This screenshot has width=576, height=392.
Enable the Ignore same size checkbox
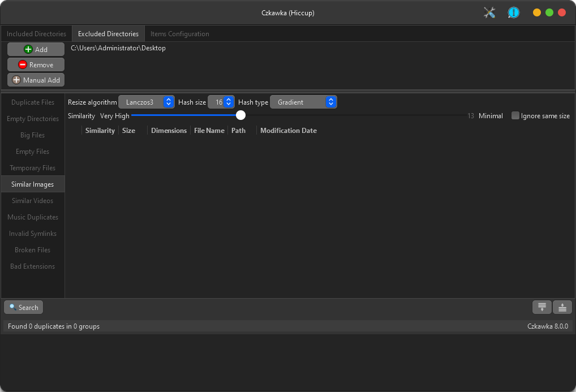click(515, 115)
